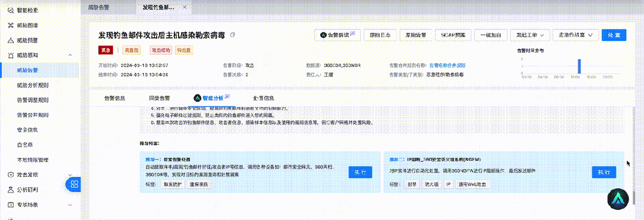Execute recommendation two IP阻断 NGFW
The height and width of the screenshot is (220, 644).
pos(604,172)
